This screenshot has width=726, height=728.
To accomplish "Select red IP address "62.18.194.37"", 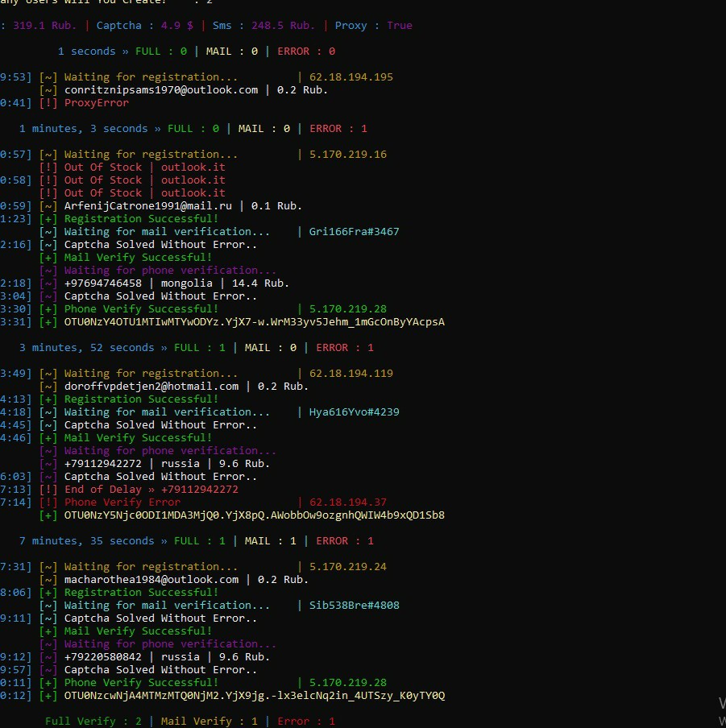I will 348,503.
